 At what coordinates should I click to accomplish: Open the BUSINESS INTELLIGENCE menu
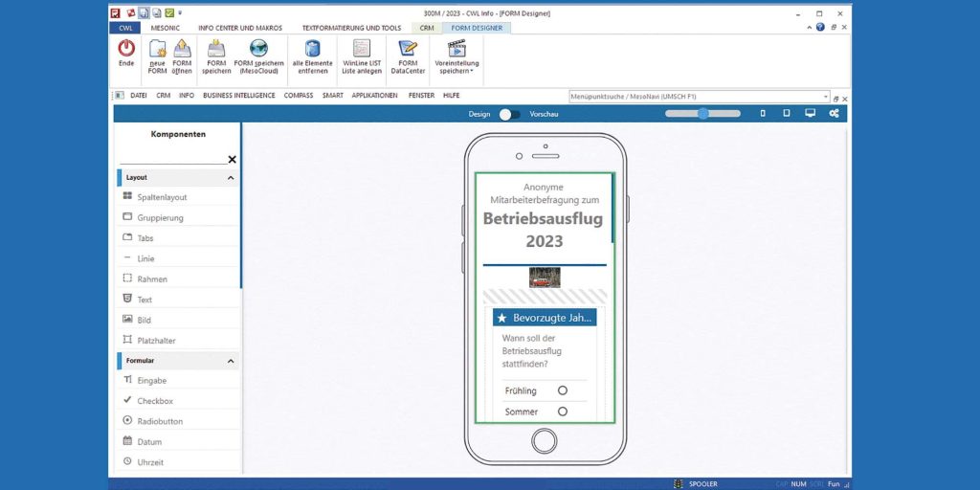(238, 96)
